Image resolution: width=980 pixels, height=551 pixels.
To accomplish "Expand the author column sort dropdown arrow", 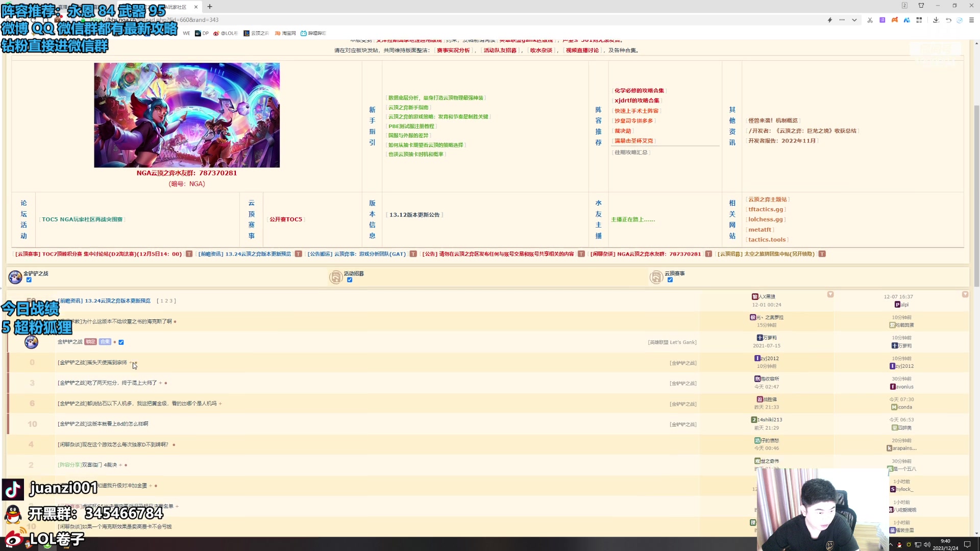I will click(830, 294).
